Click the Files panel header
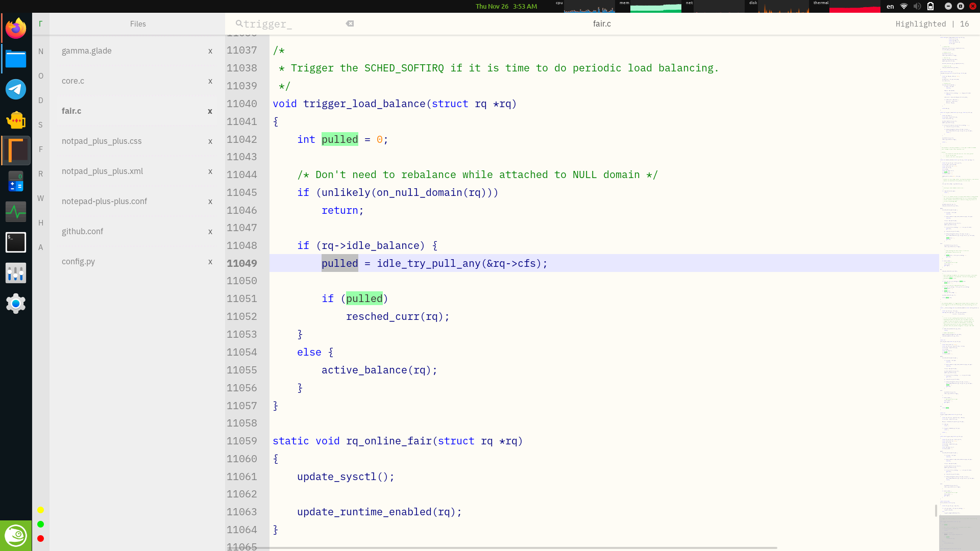 (x=138, y=24)
